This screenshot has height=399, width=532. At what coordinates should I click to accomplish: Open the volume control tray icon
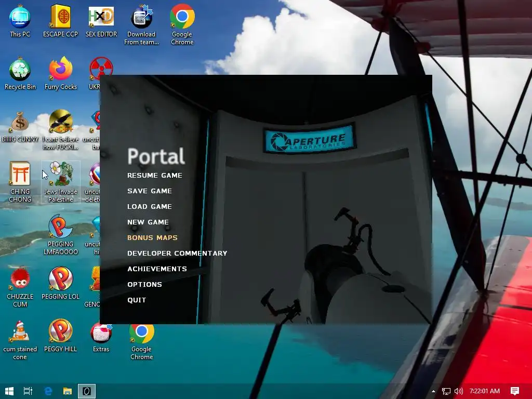(x=458, y=391)
